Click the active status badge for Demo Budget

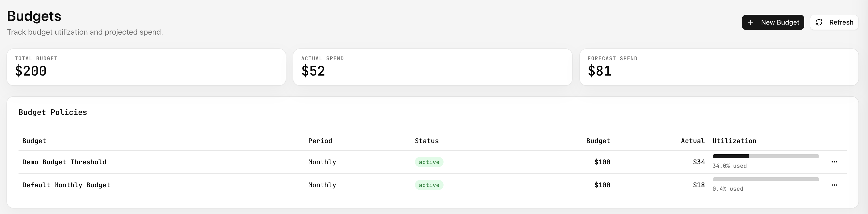[x=429, y=162]
